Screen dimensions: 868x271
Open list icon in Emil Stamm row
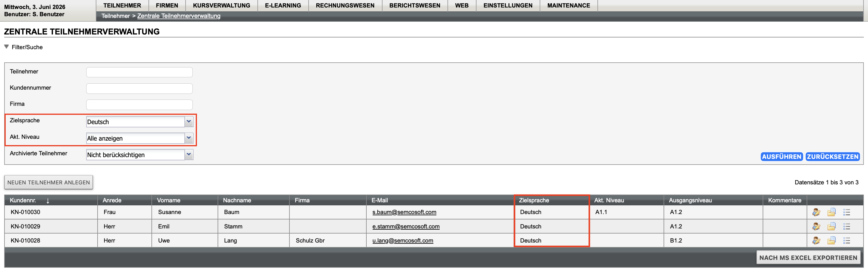coord(847,226)
